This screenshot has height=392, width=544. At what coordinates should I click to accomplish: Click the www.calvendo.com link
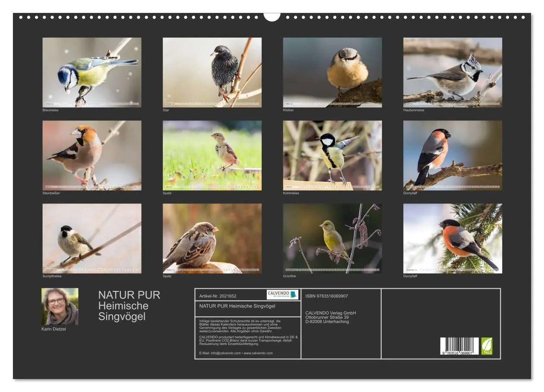[258, 354]
